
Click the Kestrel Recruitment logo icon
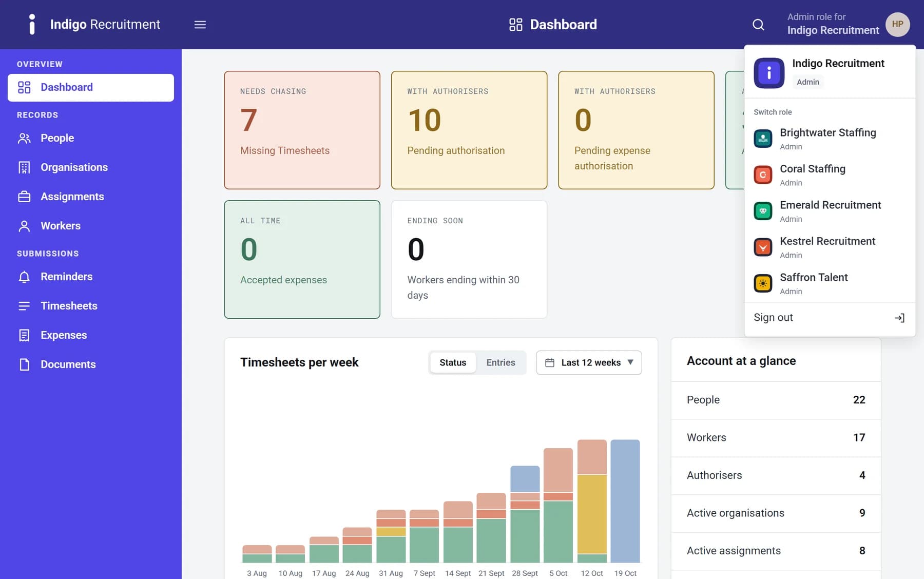tap(763, 247)
